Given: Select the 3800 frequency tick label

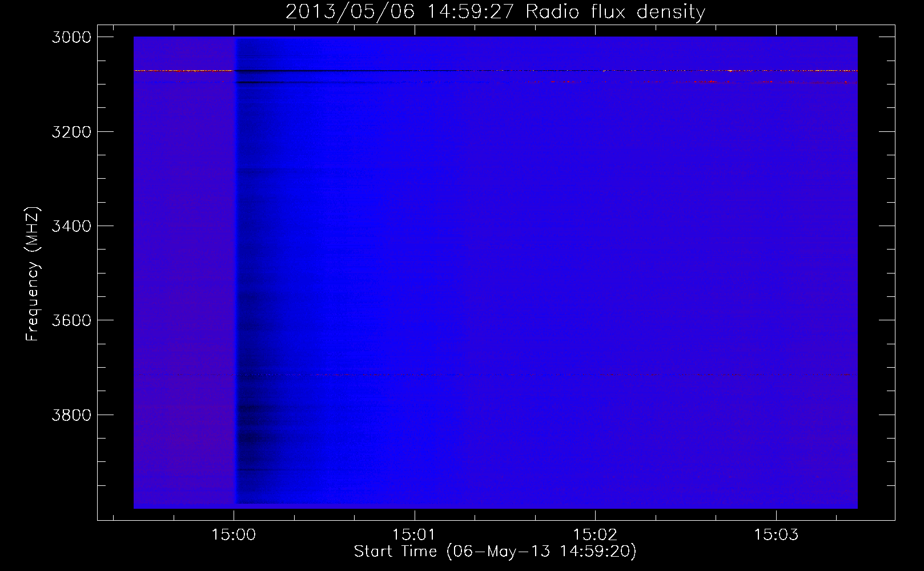Looking at the screenshot, I should pos(71,415).
